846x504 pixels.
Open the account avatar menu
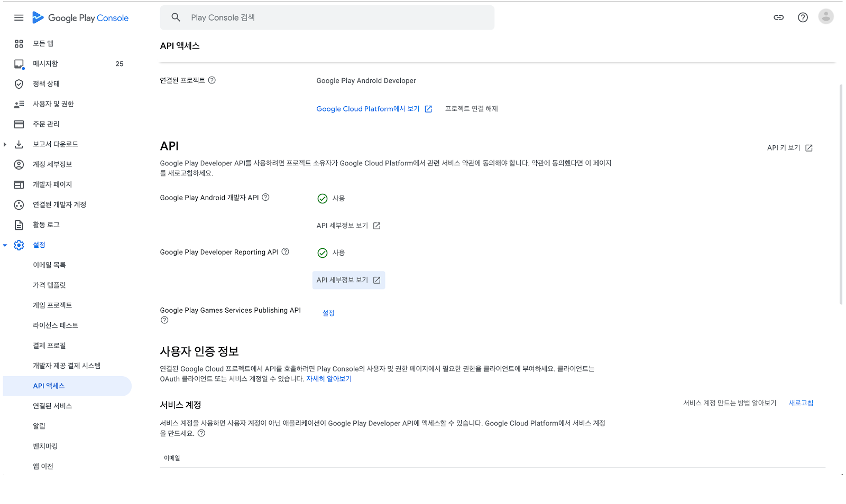(826, 17)
